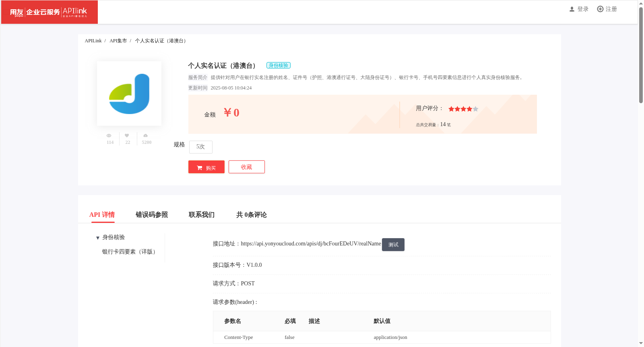This screenshot has height=347, width=644.
Task: Click the heart favorites icon above 22
Action: (127, 135)
